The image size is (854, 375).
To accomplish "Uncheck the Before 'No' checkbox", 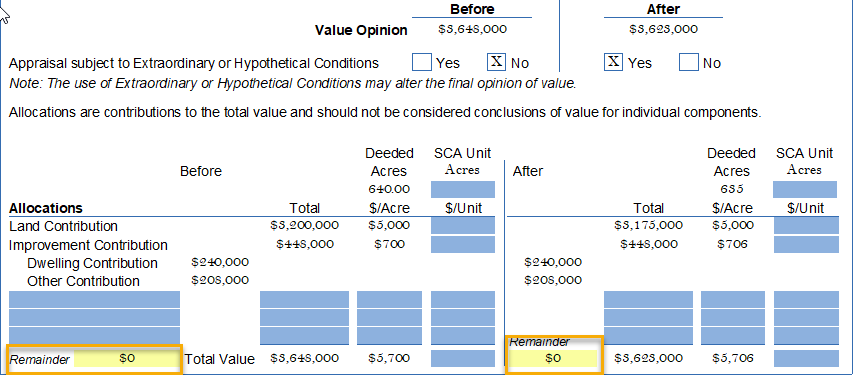I will pyautogui.click(x=497, y=63).
